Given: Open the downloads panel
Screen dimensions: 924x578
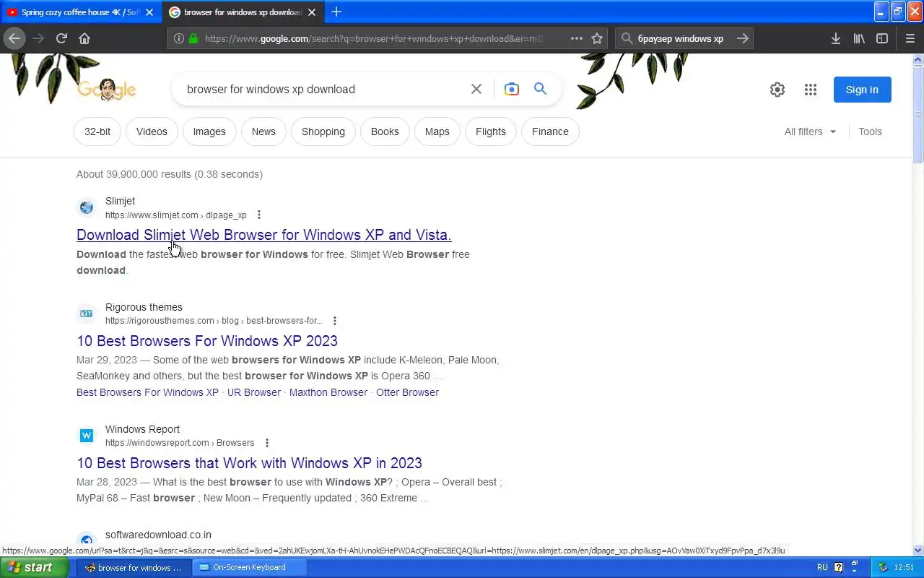Looking at the screenshot, I should (x=836, y=38).
